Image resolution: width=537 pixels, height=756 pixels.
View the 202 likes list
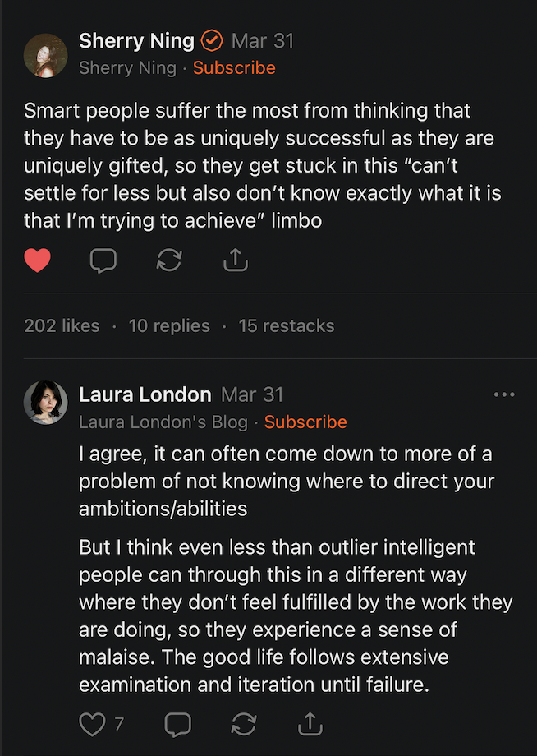click(x=62, y=325)
